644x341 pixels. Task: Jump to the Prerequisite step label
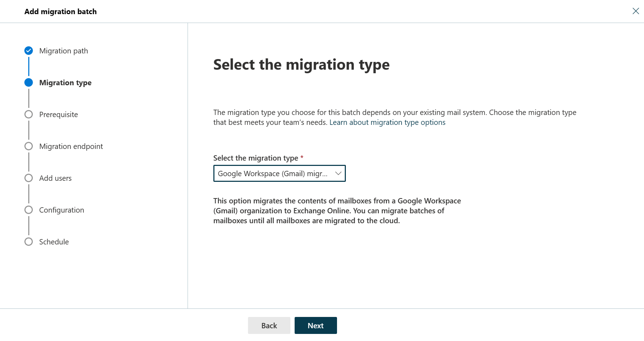tap(59, 115)
